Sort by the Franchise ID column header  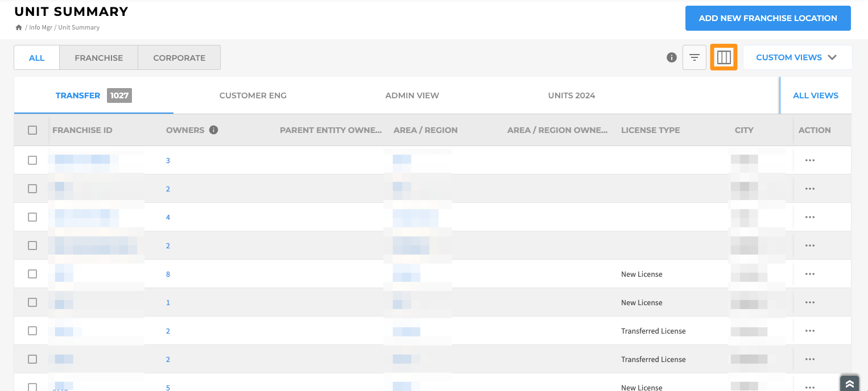click(x=82, y=130)
